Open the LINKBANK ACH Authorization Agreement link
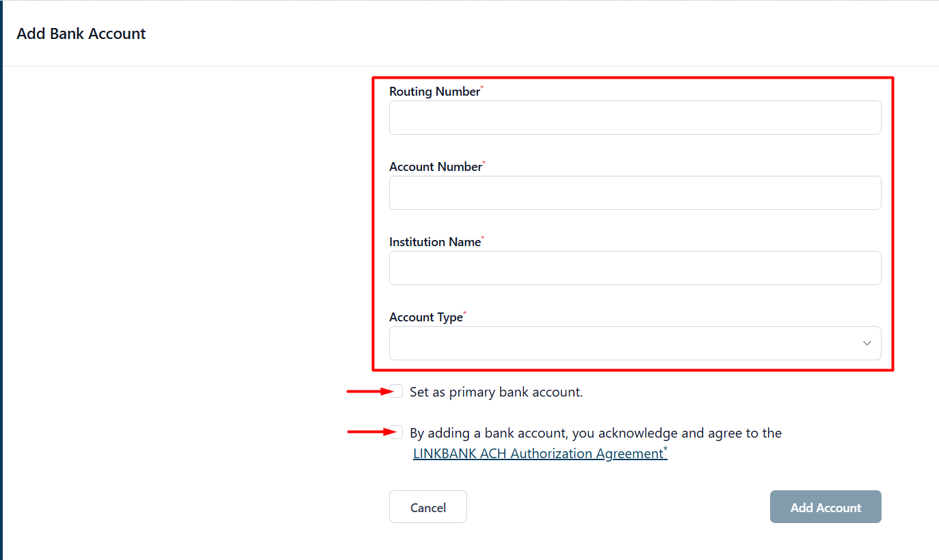This screenshot has height=560, width=939. [x=538, y=453]
